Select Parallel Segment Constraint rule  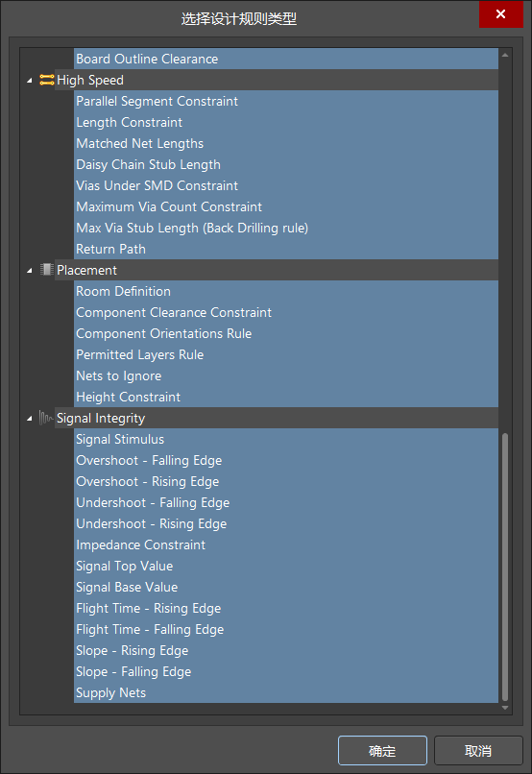(x=286, y=101)
